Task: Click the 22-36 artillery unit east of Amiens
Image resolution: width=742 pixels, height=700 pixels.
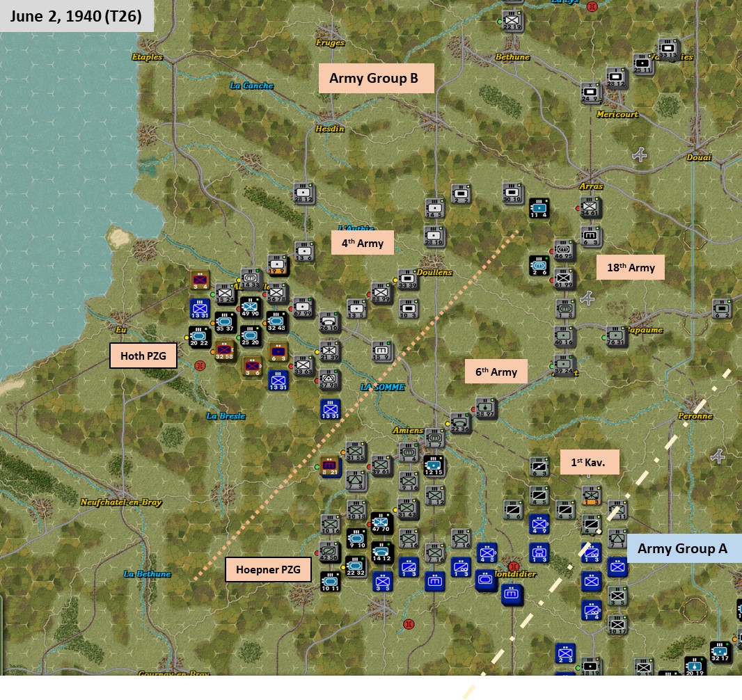Action: [x=460, y=422]
